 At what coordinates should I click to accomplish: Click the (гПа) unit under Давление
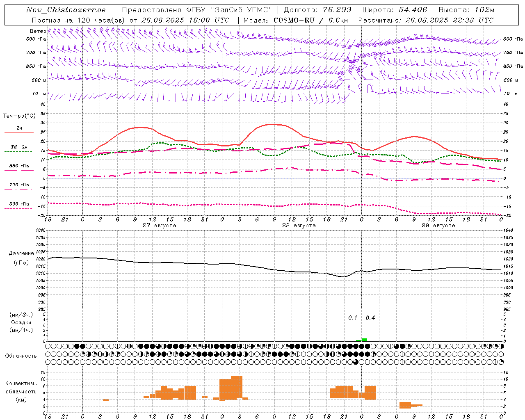(x=21, y=263)
